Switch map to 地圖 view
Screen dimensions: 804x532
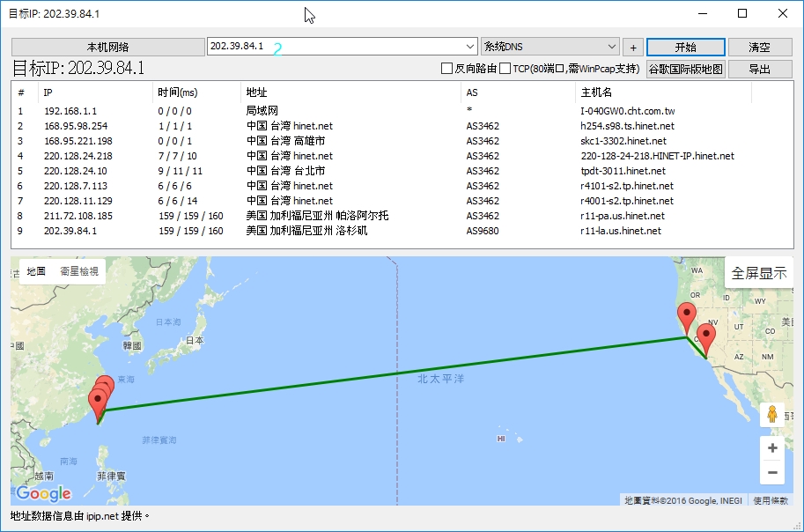[36, 271]
